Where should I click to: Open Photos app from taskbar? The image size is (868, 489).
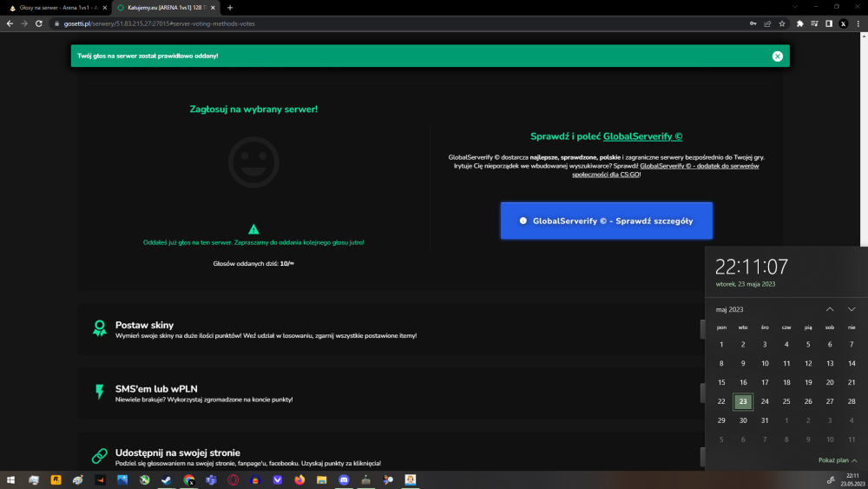122,480
